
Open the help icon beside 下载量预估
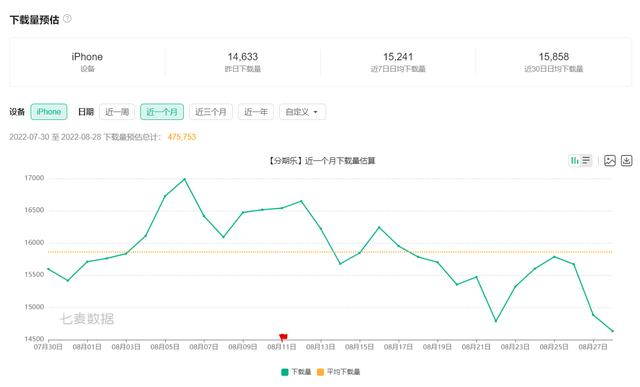coord(67,18)
